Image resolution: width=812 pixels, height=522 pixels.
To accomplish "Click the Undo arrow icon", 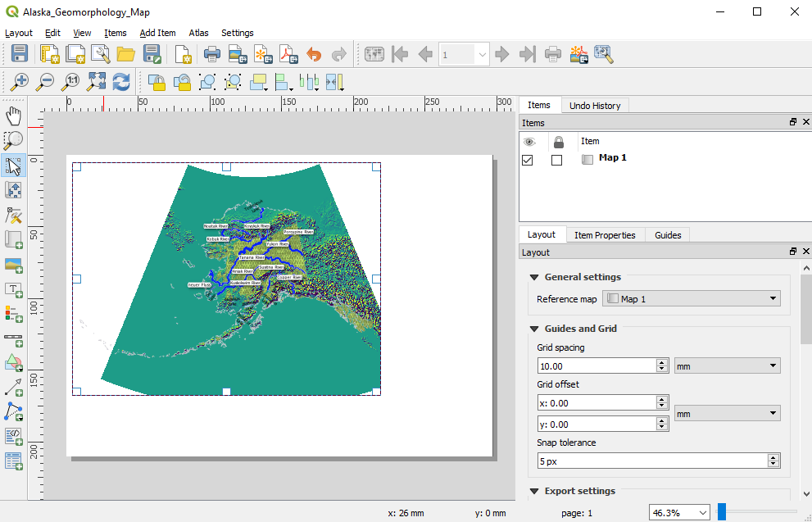I will 314,55.
